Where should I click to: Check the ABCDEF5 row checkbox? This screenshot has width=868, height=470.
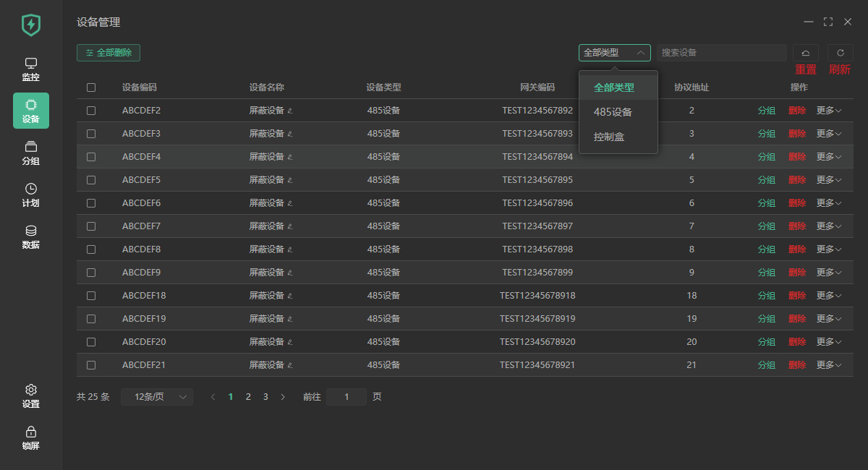[91, 180]
